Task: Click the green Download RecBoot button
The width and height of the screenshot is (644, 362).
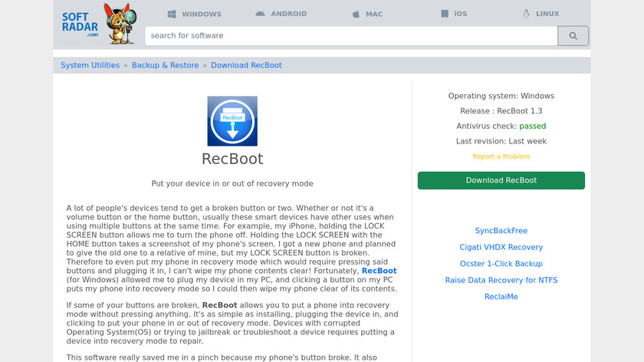Action: 501,180
